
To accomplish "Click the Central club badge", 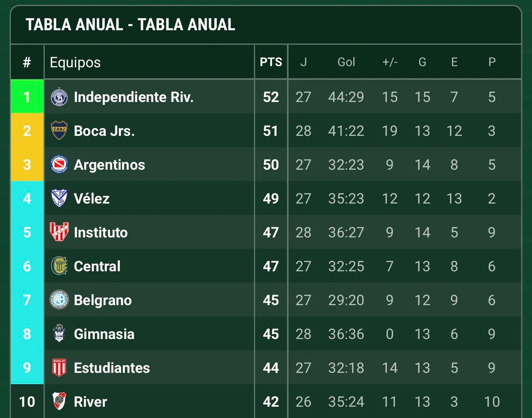I will tap(59, 266).
